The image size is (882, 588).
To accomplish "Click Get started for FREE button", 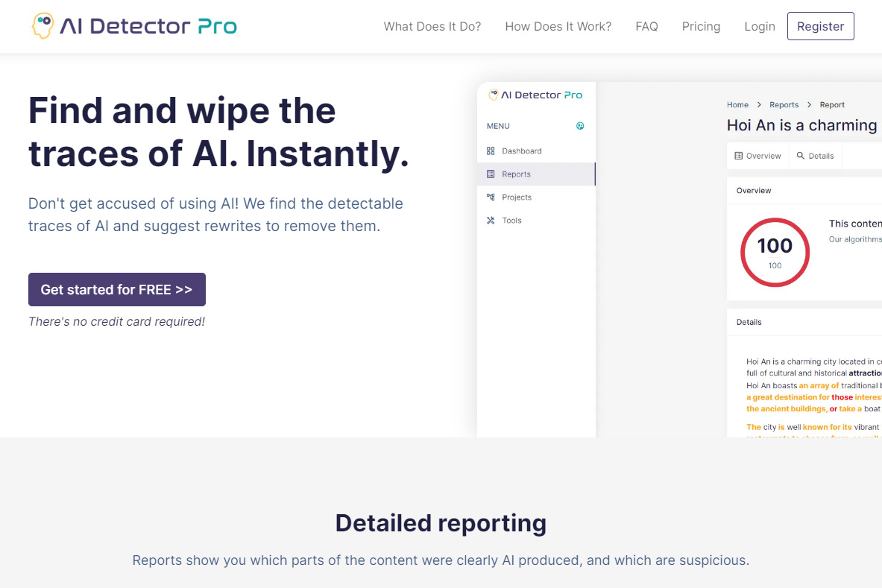I will point(116,289).
